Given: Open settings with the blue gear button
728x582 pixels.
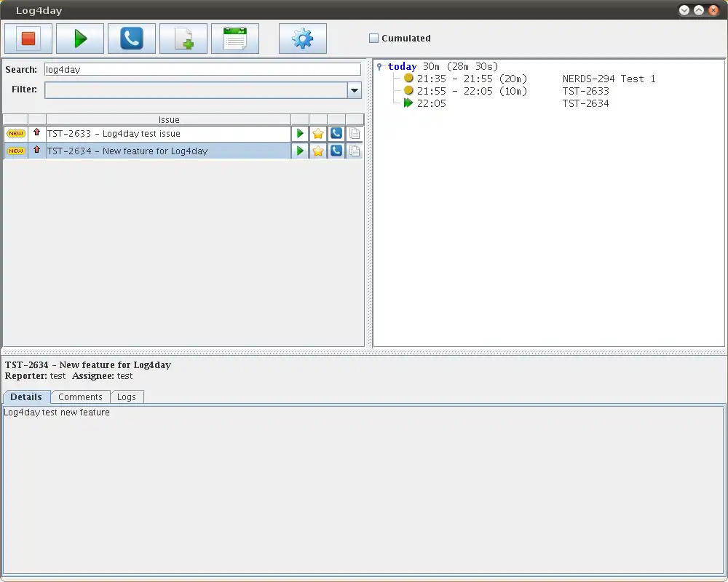Looking at the screenshot, I should tap(303, 39).
